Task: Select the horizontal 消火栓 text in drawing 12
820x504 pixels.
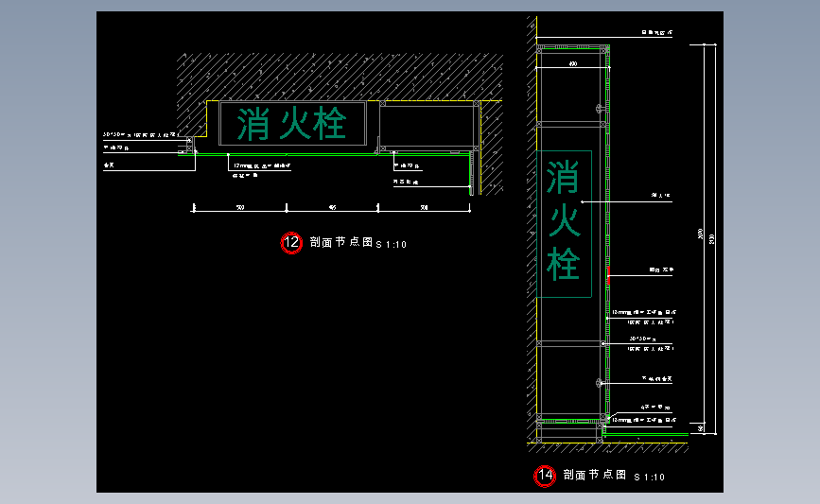Action: tap(291, 124)
